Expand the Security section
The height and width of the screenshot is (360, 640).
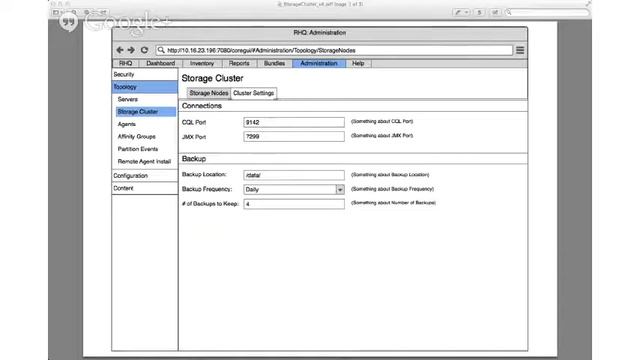pyautogui.click(x=145, y=74)
